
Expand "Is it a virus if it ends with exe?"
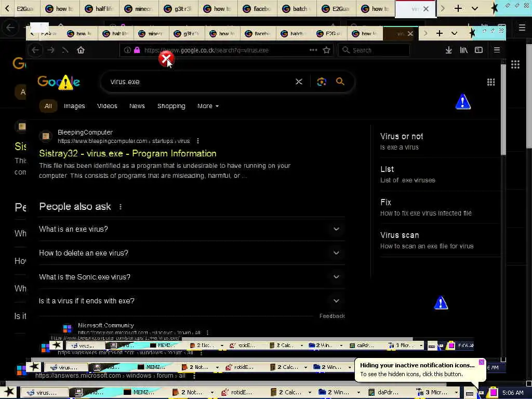[192, 301]
